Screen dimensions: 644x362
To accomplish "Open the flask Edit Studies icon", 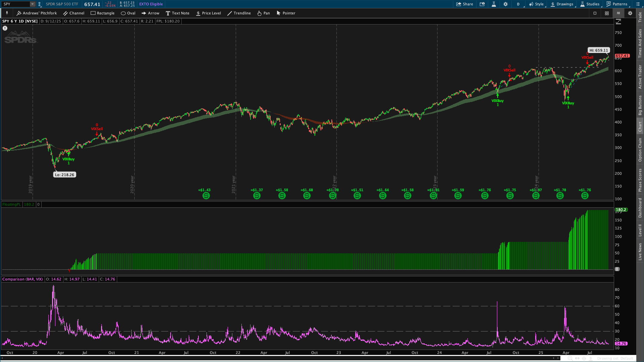I will coord(494,4).
